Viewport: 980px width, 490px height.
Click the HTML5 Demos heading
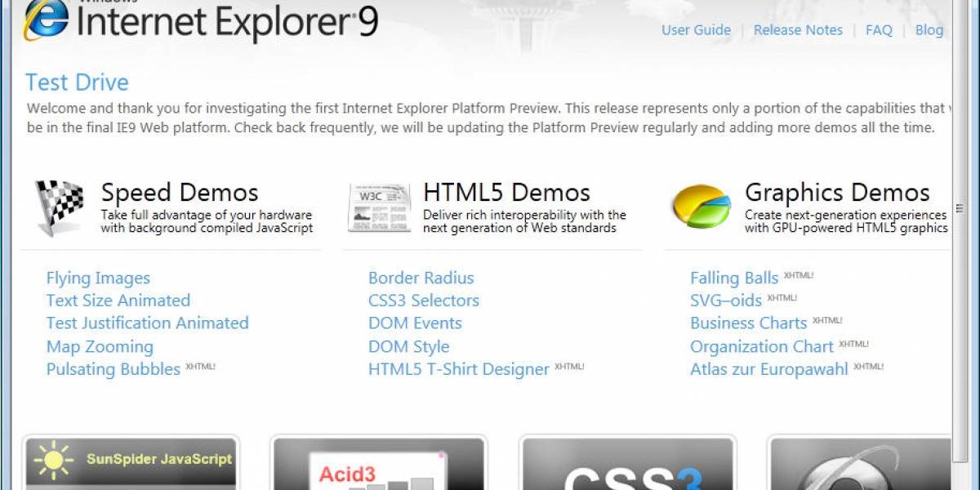[x=506, y=193]
